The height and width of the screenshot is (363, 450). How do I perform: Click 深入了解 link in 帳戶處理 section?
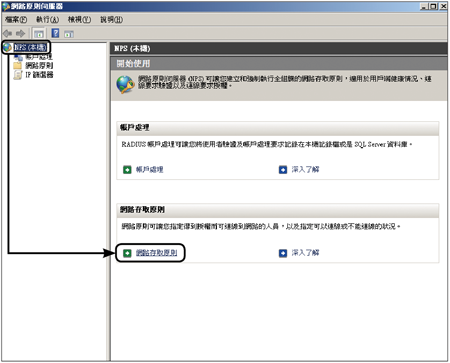(305, 169)
